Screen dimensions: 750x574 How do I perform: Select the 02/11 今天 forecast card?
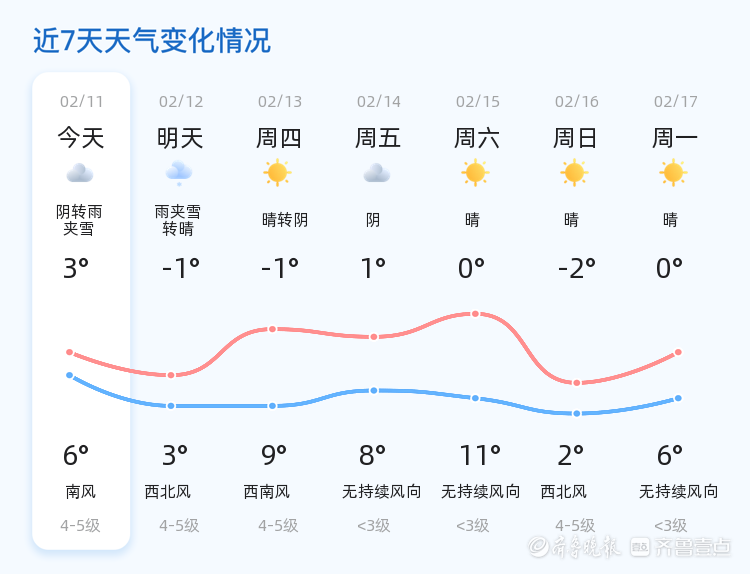click(x=81, y=311)
